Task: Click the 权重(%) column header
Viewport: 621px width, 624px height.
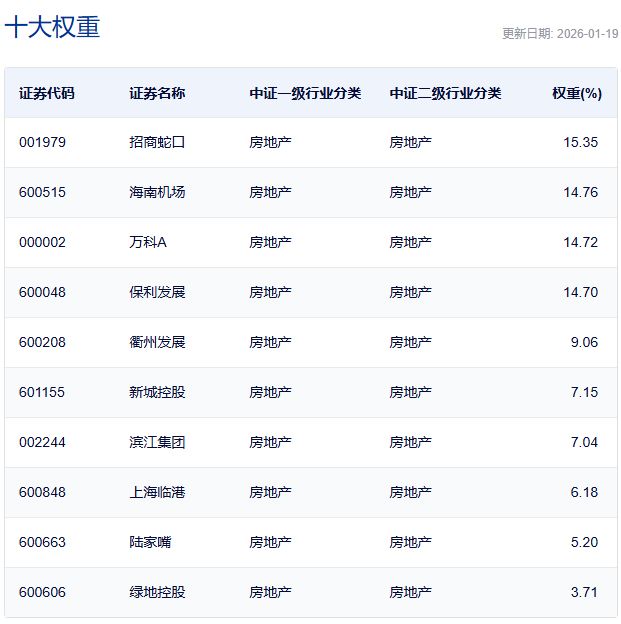Action: point(576,93)
